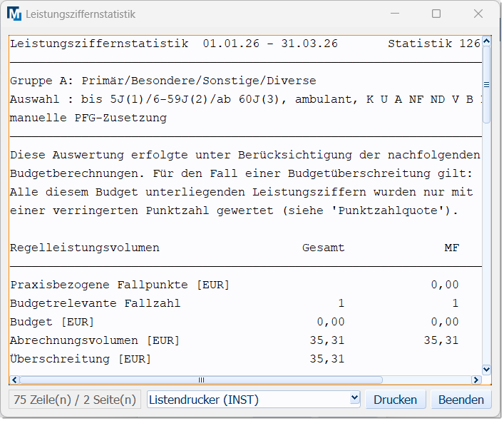
Task: Click the 'MF' column header
Action: 453,248
